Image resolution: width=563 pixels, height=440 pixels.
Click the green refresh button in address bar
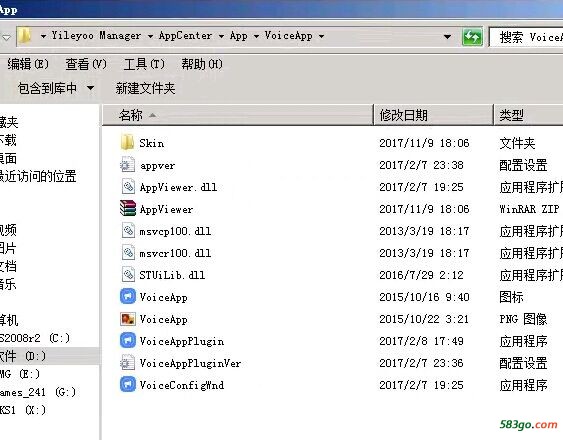472,37
